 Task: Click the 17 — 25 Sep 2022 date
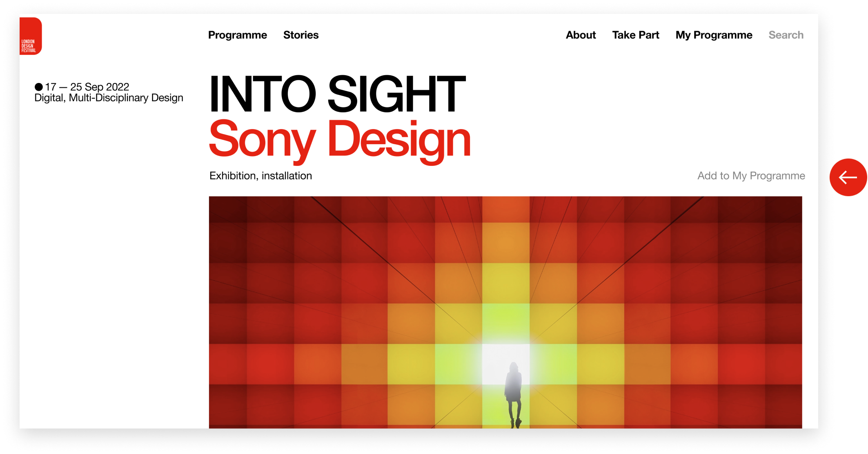pos(87,87)
